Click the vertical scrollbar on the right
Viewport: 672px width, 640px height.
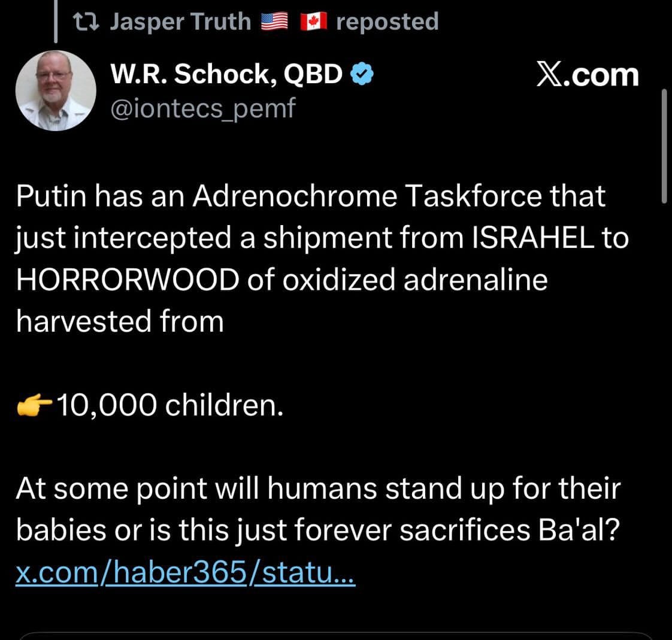coord(664,147)
